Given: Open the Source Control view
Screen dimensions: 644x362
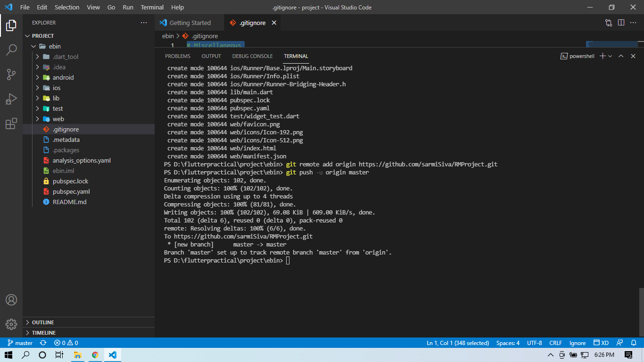Looking at the screenshot, I should (x=11, y=74).
